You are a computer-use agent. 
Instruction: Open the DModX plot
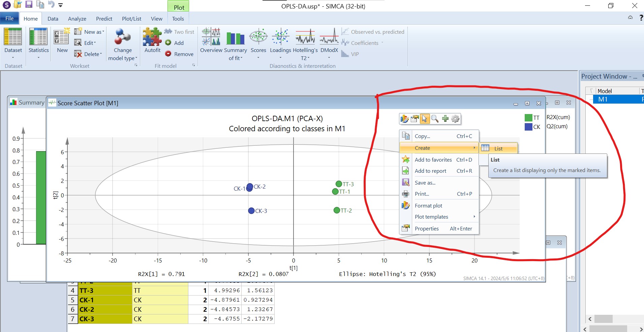click(x=329, y=37)
